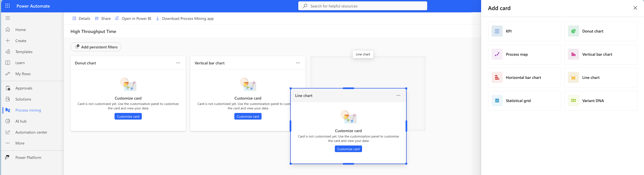644x175 pixels.
Task: Click the Power Platform icon
Action: point(7,157)
